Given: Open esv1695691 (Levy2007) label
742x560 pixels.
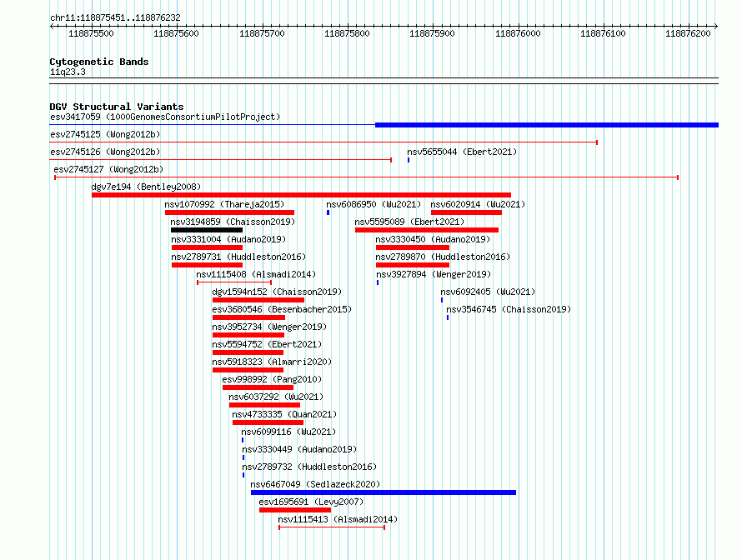Looking at the screenshot, I should [x=311, y=502].
